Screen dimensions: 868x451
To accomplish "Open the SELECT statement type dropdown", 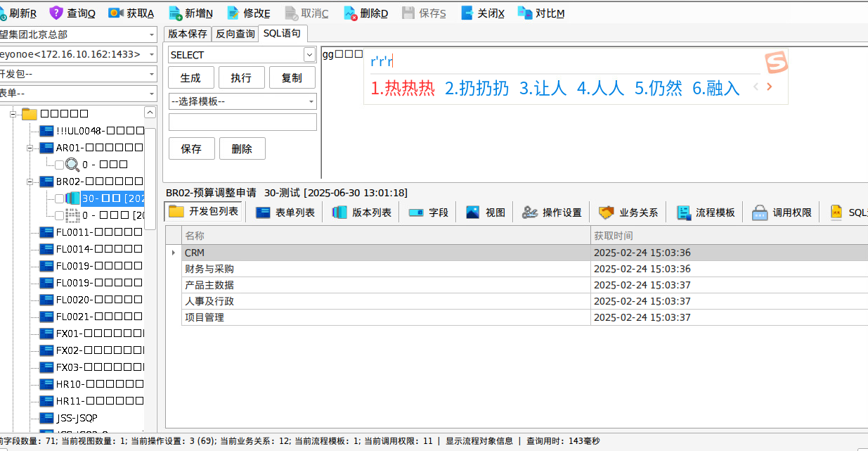I will coord(310,55).
